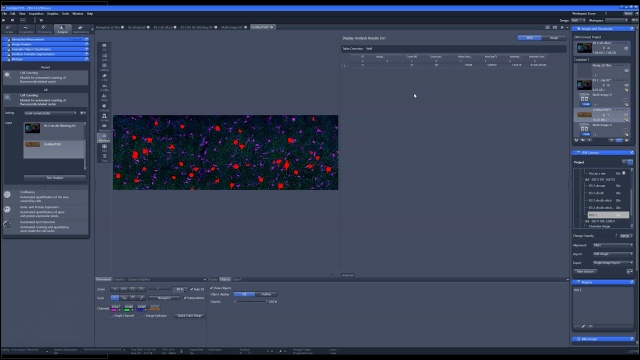Adjust the Opacity slider
The image size is (640, 360).
point(251,302)
